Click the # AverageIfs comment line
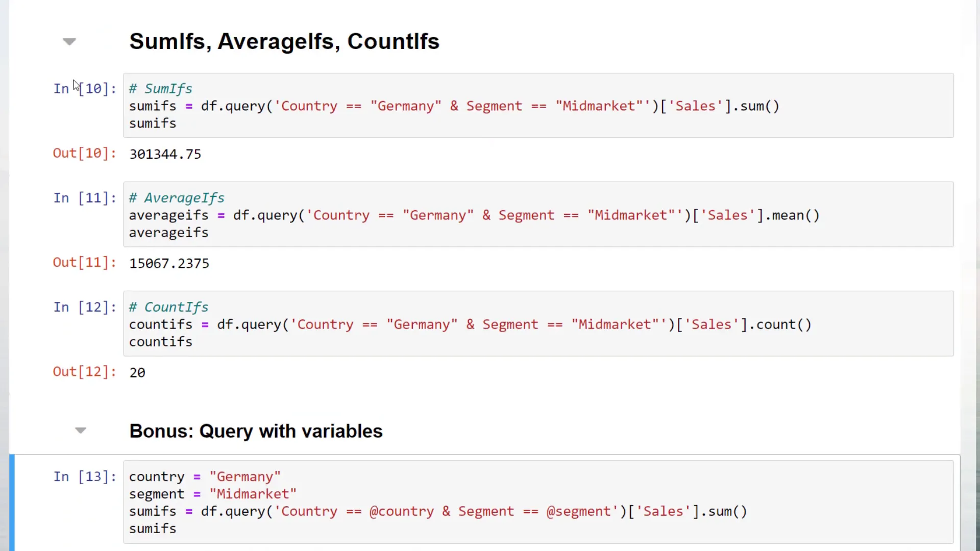This screenshot has height=551, width=980. 177,198
